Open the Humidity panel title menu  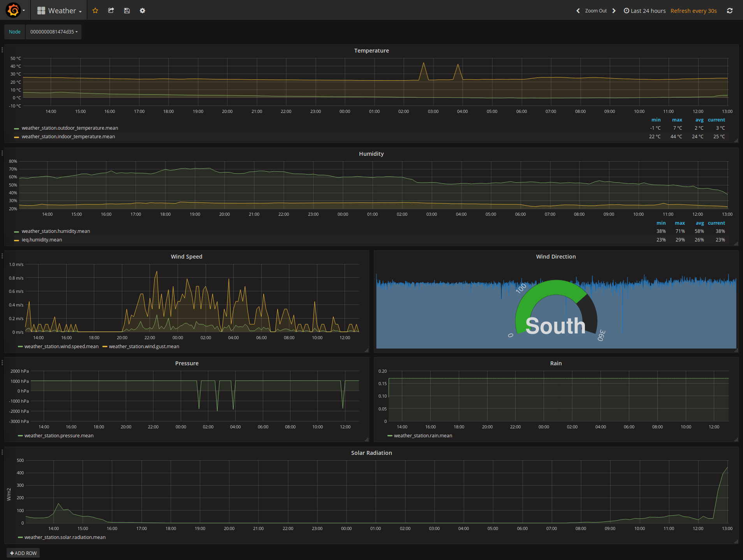tap(371, 154)
